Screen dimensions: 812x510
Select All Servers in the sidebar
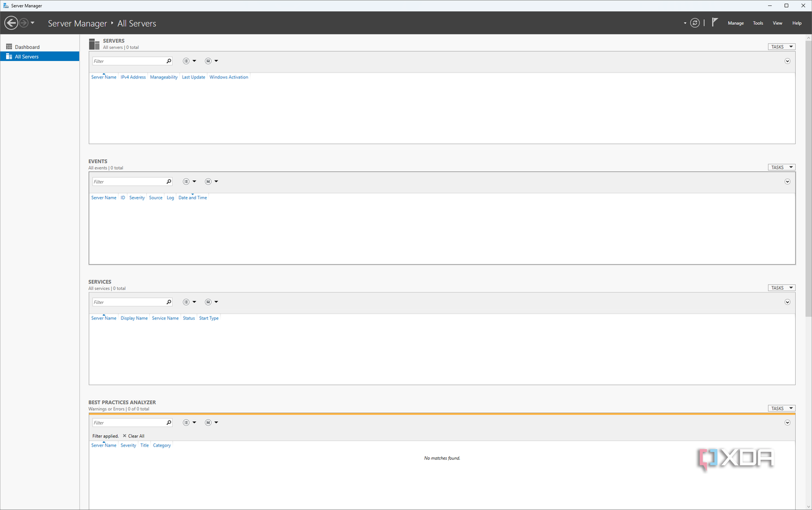click(40, 56)
